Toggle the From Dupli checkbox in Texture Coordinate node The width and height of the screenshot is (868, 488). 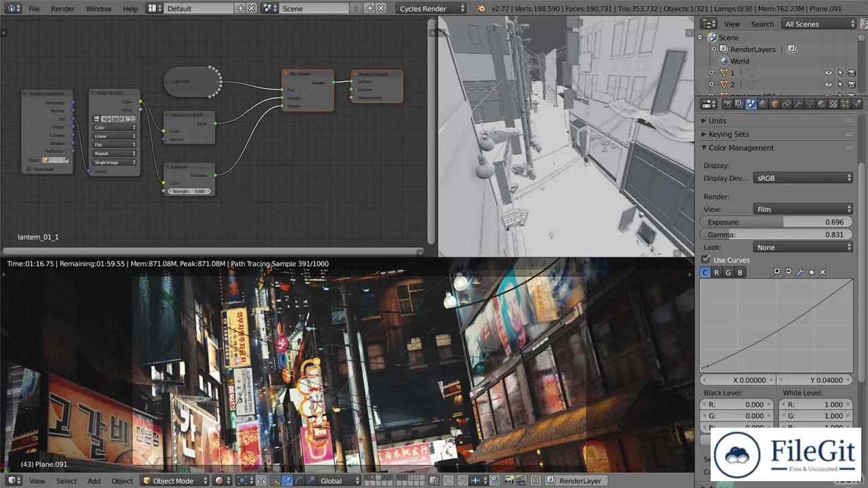(28, 169)
